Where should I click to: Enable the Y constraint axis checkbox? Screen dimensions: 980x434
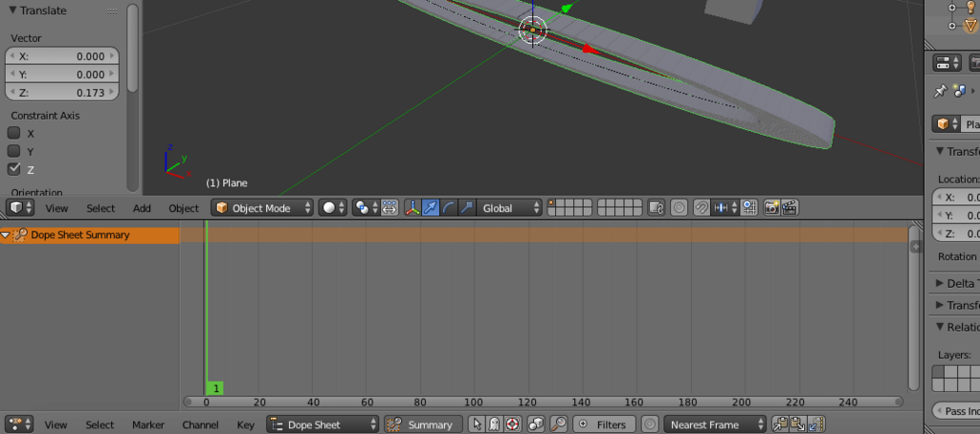click(x=13, y=151)
